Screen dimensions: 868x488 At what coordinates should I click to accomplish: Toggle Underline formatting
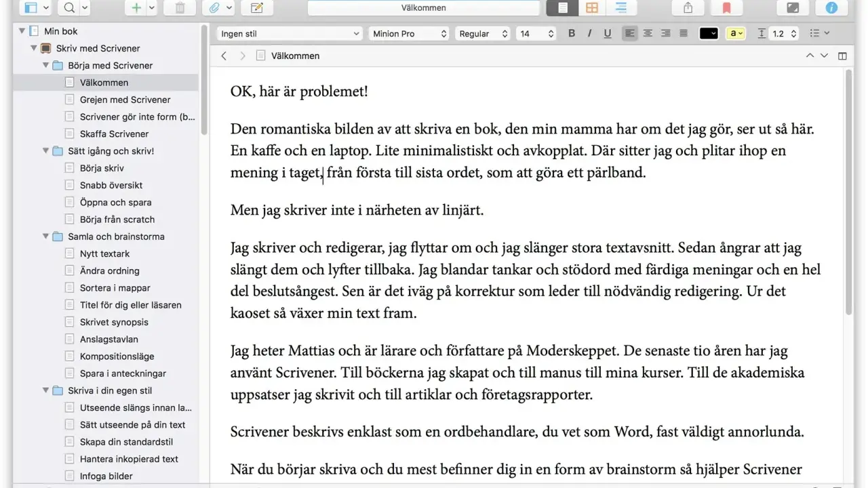[607, 34]
